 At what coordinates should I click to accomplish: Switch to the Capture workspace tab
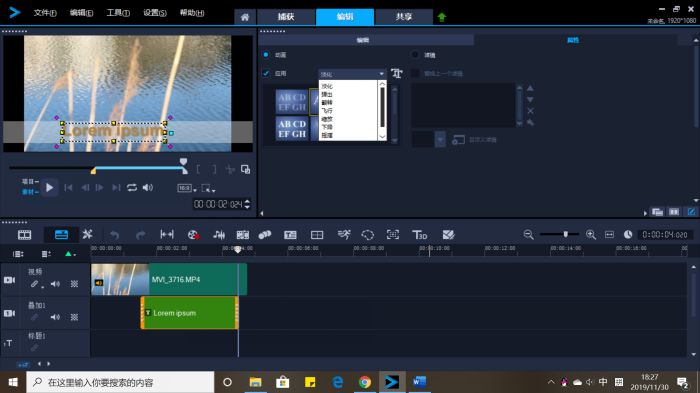click(x=286, y=17)
